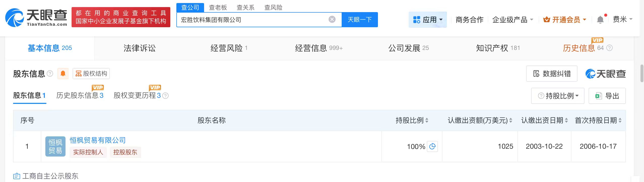The width and height of the screenshot is (644, 182).
Task: Click the page vertical scrollbar
Action: 642,73
